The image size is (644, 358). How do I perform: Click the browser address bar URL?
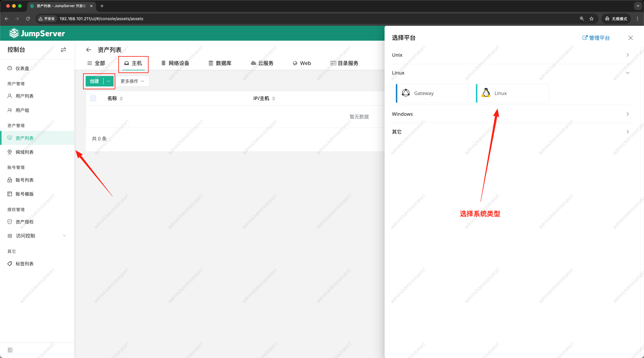pyautogui.click(x=101, y=18)
